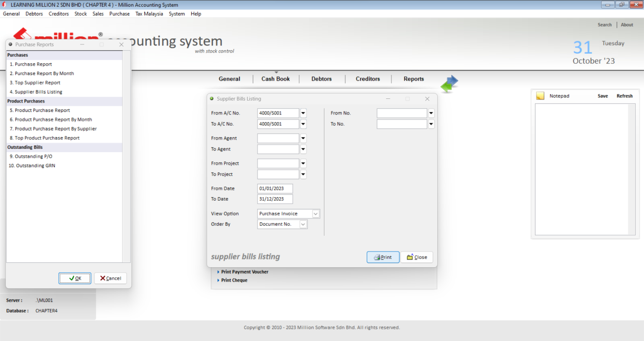
Task: Change the Order By combo box
Action: [x=282, y=224]
